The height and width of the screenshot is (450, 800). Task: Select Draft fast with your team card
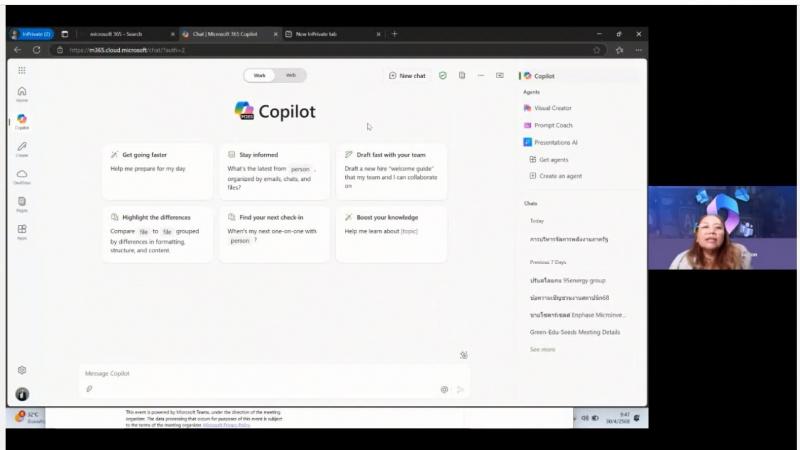pyautogui.click(x=391, y=171)
